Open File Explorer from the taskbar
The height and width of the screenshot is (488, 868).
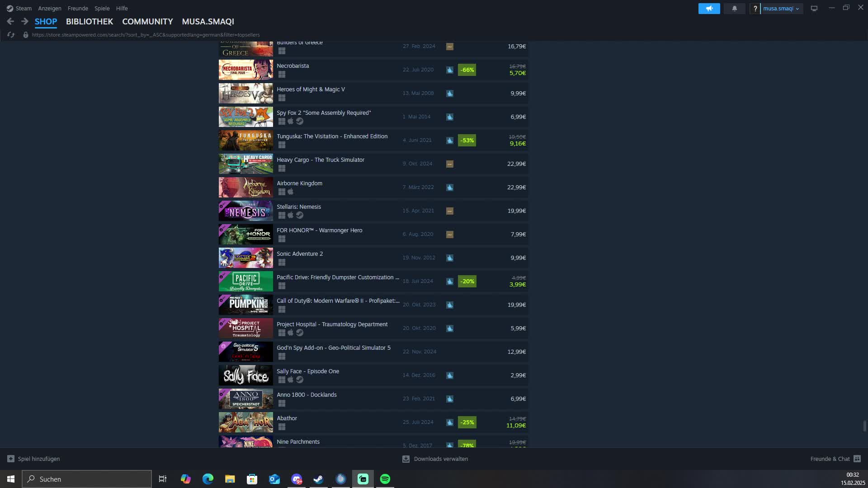pyautogui.click(x=230, y=479)
